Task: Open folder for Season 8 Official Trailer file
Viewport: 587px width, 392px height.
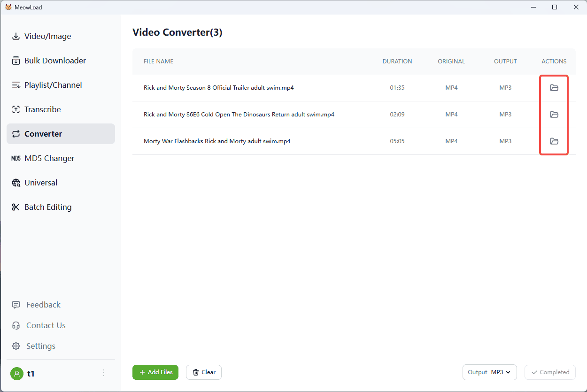Action: tap(554, 88)
